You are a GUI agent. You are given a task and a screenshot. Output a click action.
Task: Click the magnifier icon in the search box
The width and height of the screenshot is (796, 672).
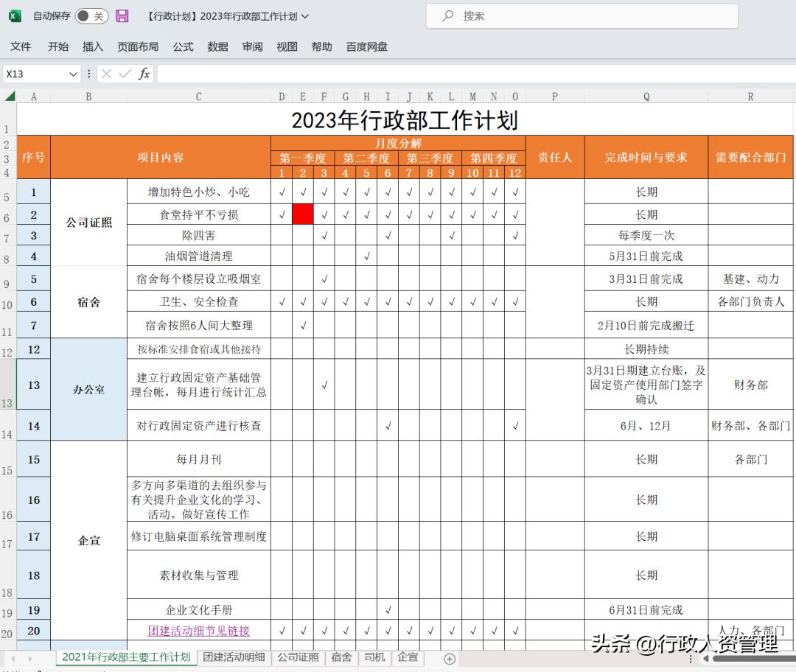(x=446, y=15)
